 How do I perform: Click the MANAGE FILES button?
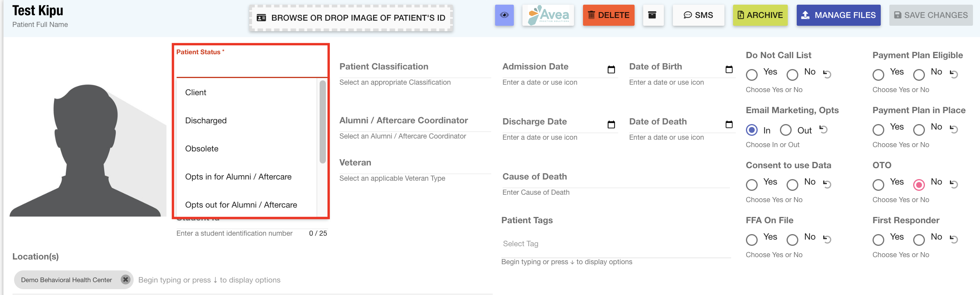[x=838, y=15]
